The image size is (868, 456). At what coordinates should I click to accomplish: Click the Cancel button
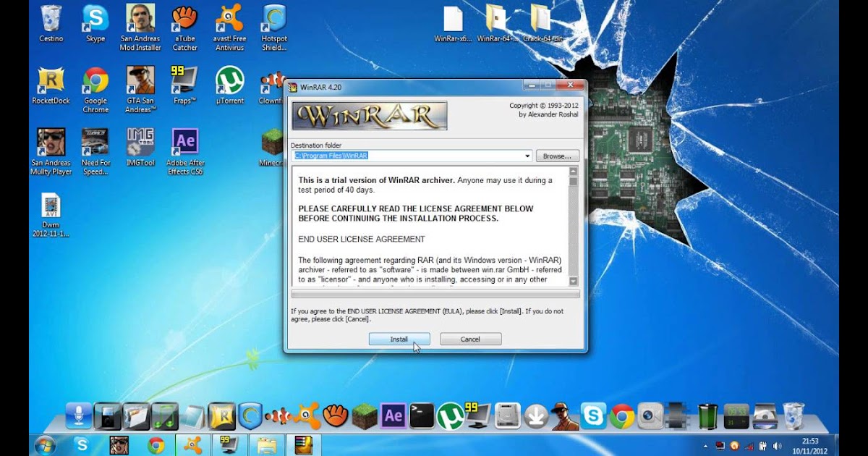tap(470, 339)
